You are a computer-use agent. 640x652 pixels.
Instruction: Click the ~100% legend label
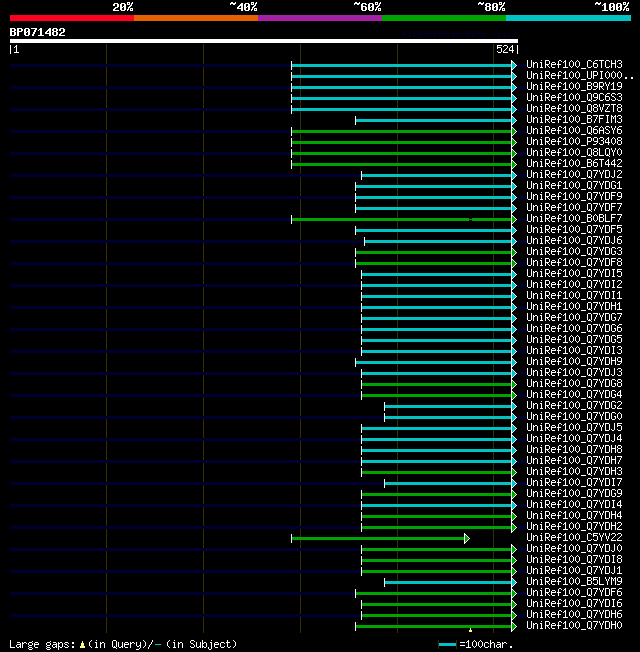(612, 7)
